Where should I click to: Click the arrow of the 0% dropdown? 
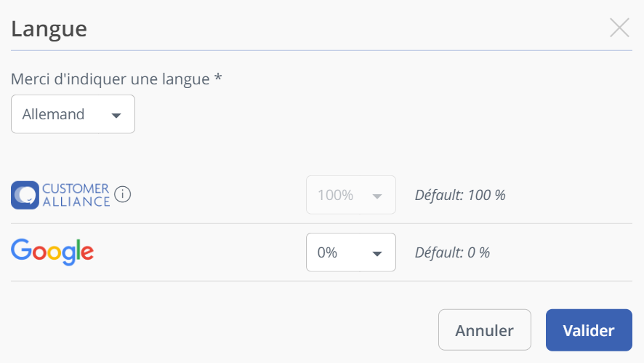377,254
